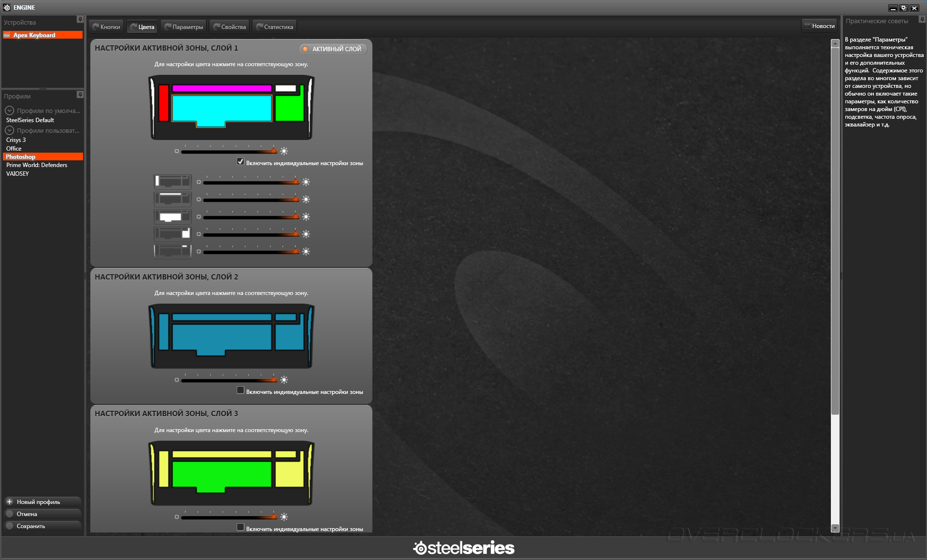
Task: Set layer 2 brightness to maximum sun icon
Action: [284, 380]
